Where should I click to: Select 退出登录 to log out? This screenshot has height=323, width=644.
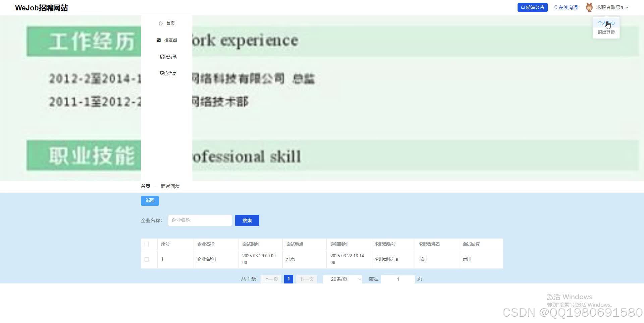click(606, 32)
